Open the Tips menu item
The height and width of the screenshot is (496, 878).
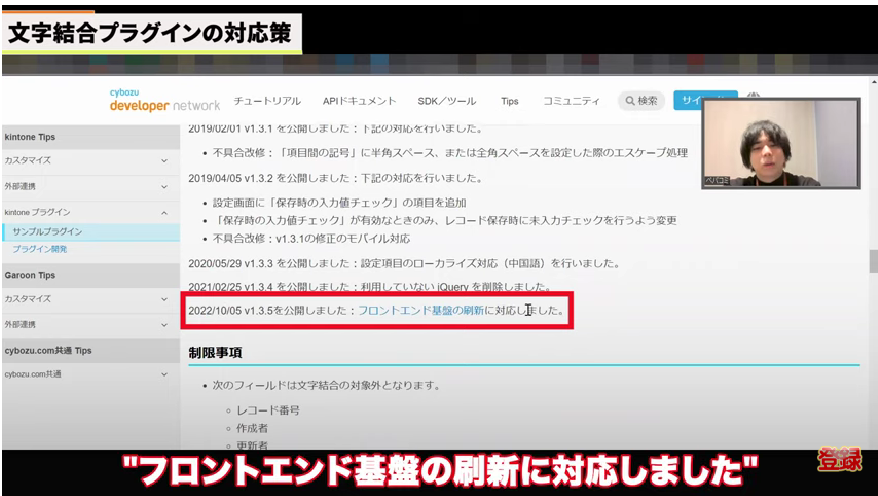510,101
